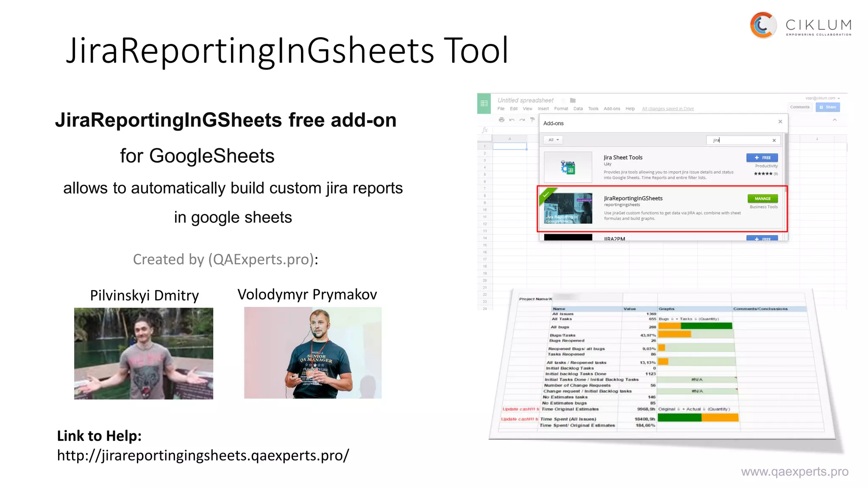Open the Insert menu
Image resolution: width=868 pixels, height=488 pixels.
click(543, 109)
